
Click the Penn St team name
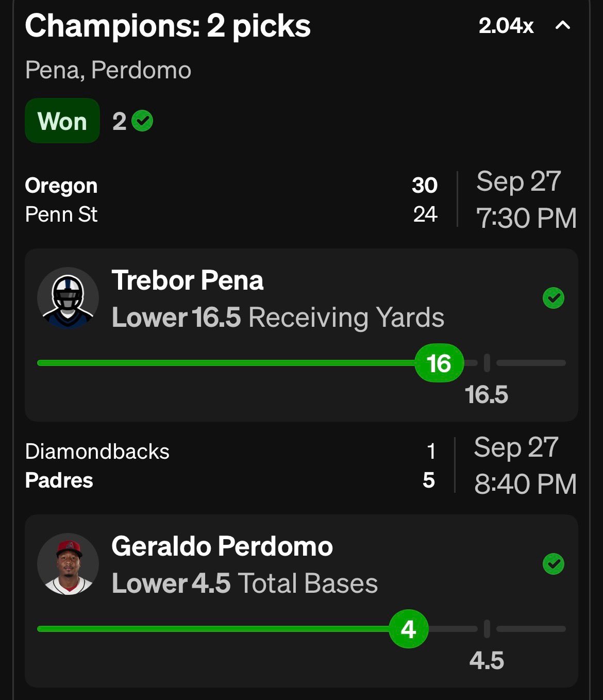61,214
